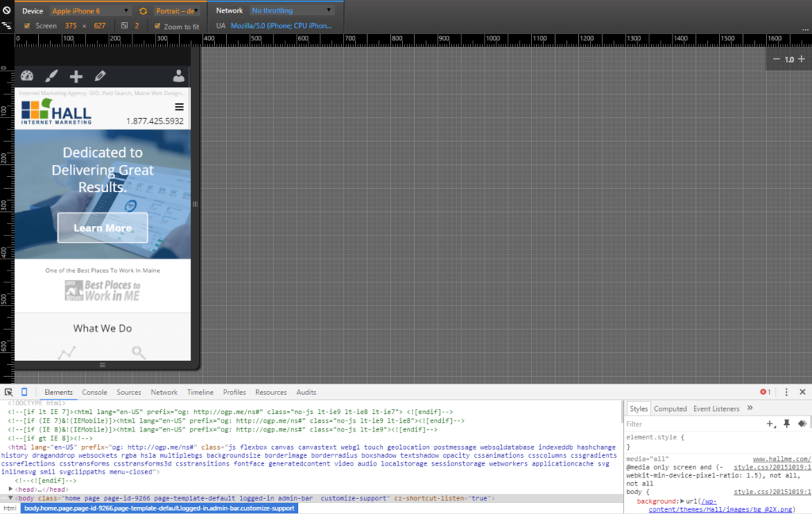
Task: Click the screen width value 375
Action: tap(71, 25)
